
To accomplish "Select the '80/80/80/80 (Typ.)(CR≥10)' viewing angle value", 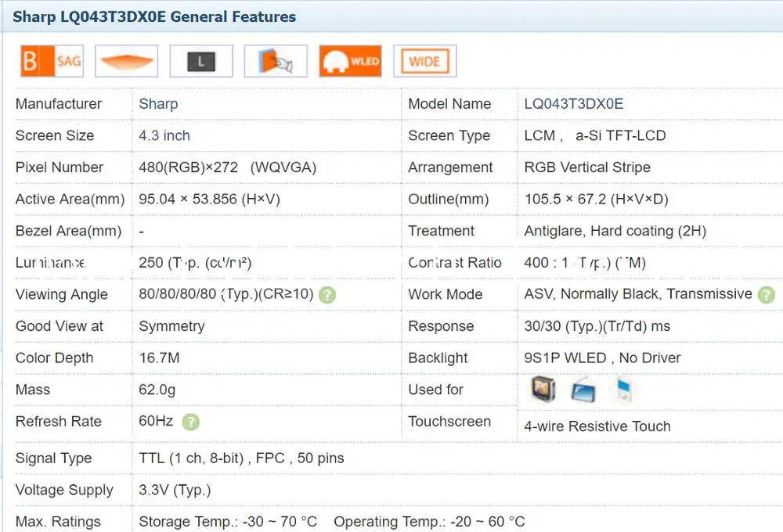I will tap(226, 294).
